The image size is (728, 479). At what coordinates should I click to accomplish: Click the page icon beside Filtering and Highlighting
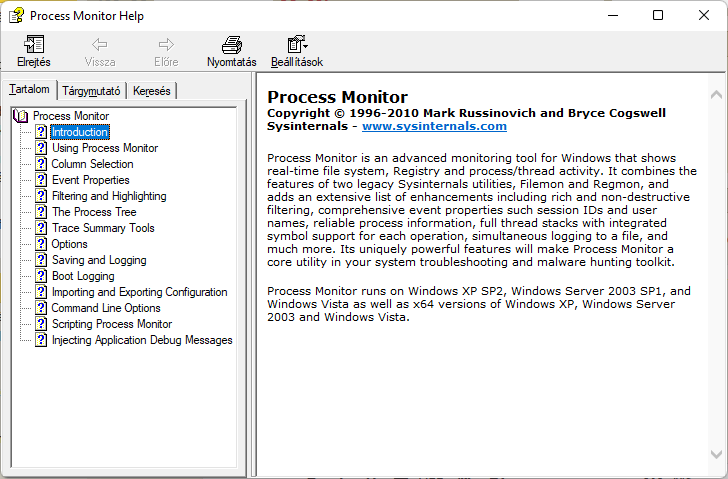click(x=41, y=196)
